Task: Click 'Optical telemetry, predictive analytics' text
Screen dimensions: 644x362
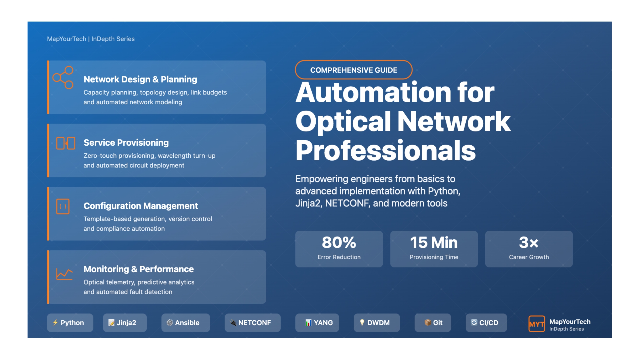Action: pyautogui.click(x=139, y=282)
